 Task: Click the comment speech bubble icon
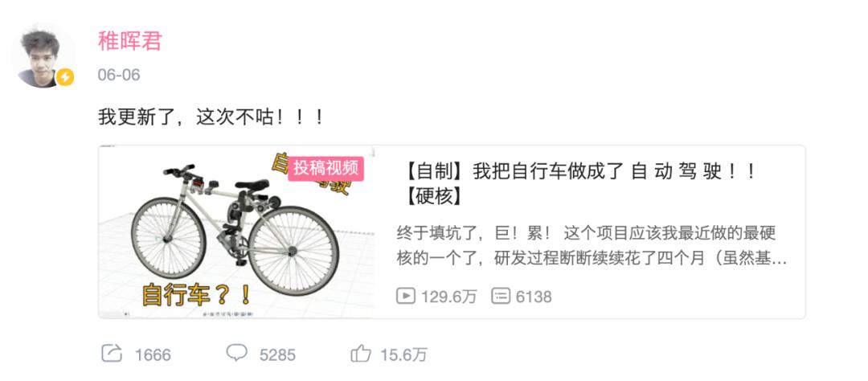237,353
